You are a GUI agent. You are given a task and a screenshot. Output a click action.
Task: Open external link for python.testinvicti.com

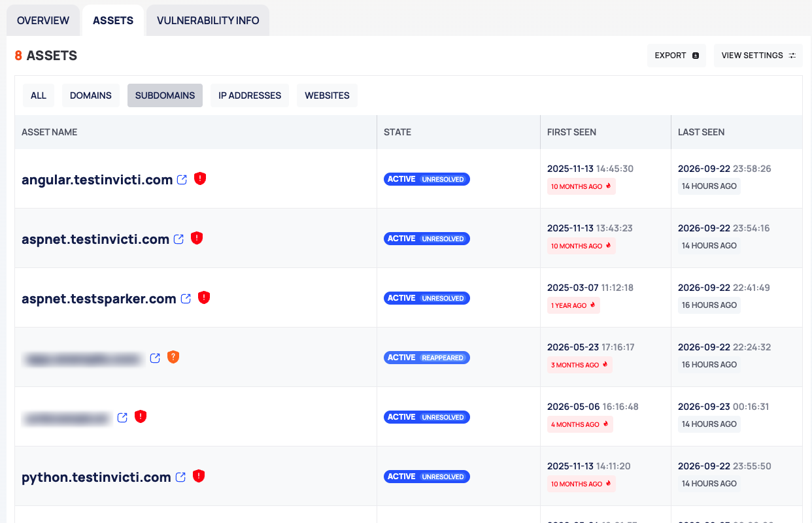pos(181,477)
